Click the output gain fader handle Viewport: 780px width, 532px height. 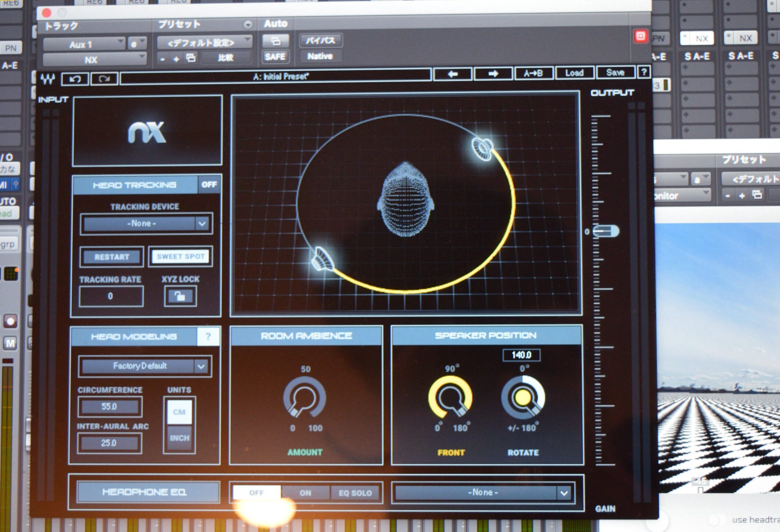tap(606, 231)
